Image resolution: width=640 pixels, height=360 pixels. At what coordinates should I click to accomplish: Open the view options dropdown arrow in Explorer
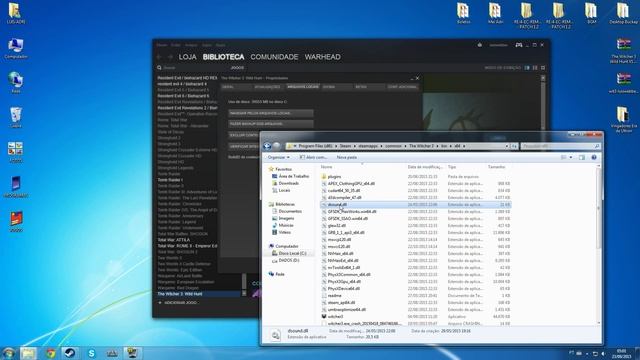571,157
